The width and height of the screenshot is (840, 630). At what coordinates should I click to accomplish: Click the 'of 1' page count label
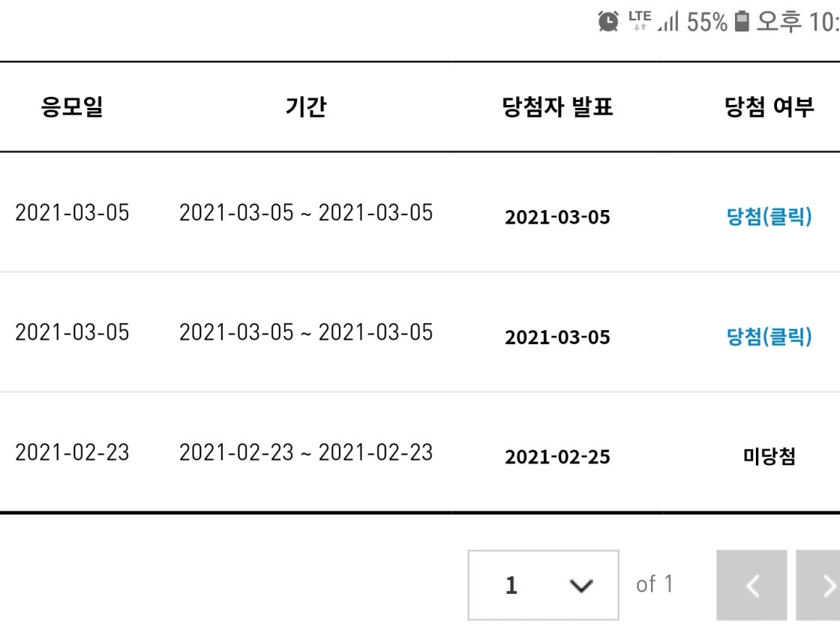point(654,584)
